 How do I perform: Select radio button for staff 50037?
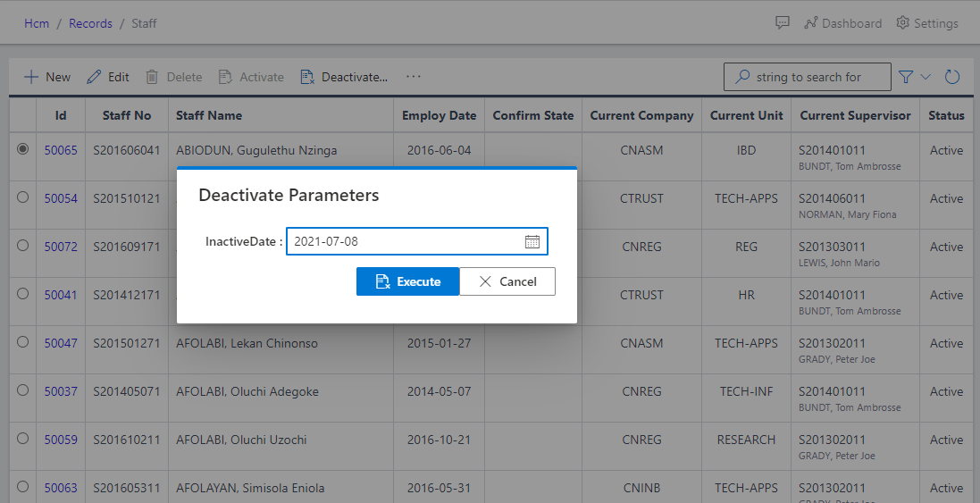coord(22,390)
